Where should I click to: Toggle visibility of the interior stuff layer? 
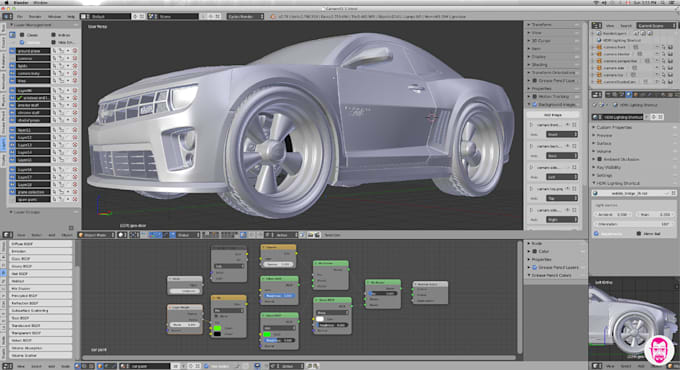click(12, 105)
